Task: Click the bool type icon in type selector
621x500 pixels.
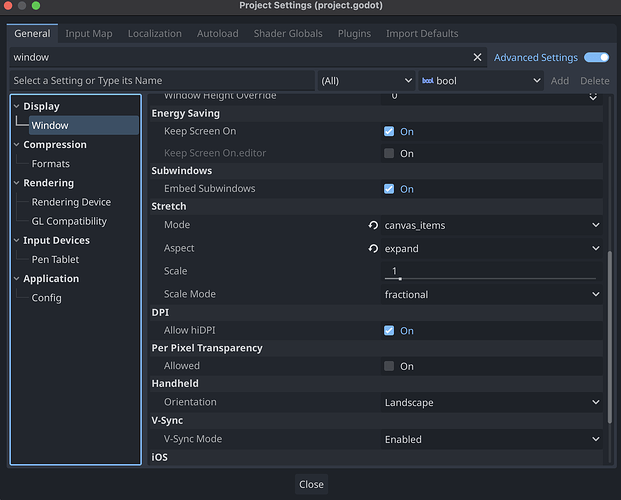Action: coord(428,81)
